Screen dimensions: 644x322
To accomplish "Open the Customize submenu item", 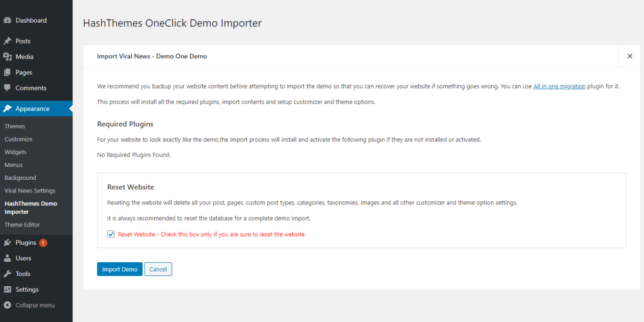I will (18, 139).
